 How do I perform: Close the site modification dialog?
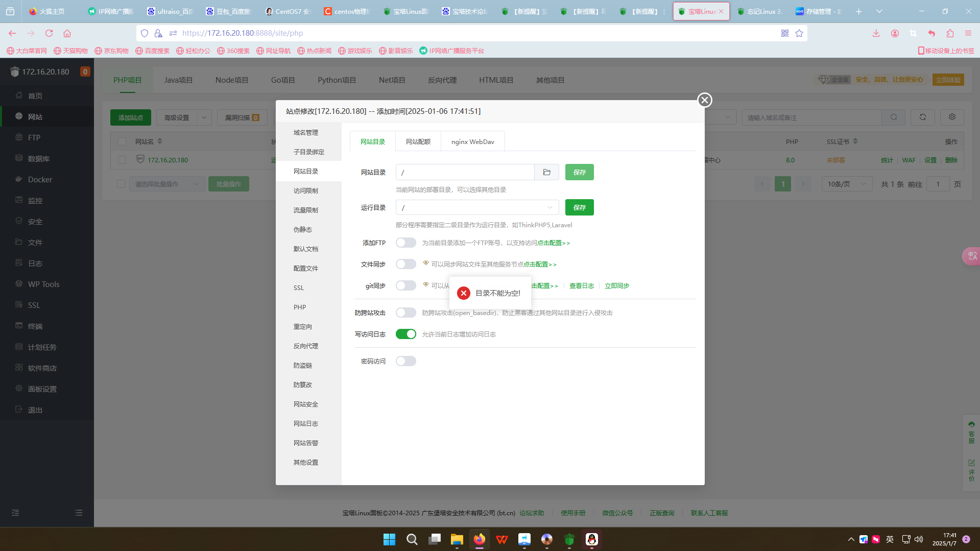(705, 100)
